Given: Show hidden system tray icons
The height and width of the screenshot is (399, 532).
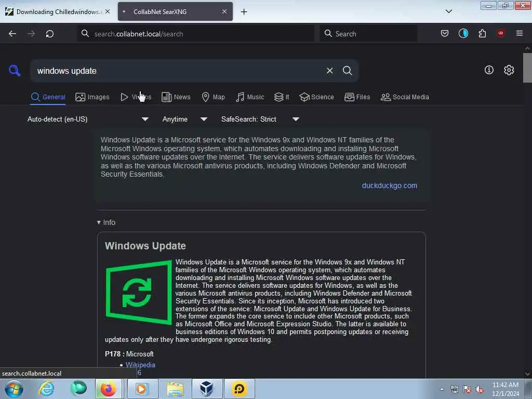Looking at the screenshot, I should click(x=442, y=390).
